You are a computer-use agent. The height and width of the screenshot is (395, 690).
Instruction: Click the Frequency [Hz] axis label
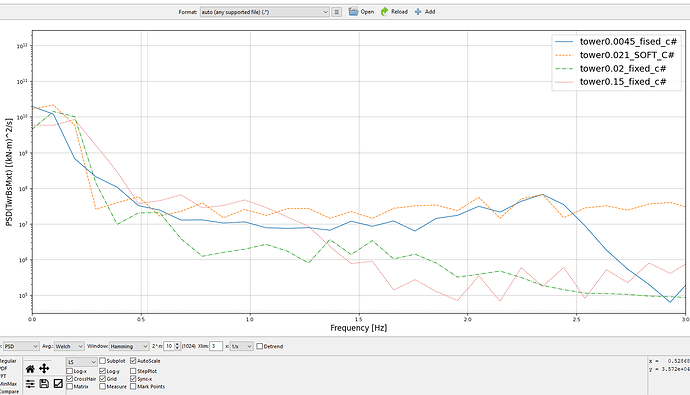(359, 328)
